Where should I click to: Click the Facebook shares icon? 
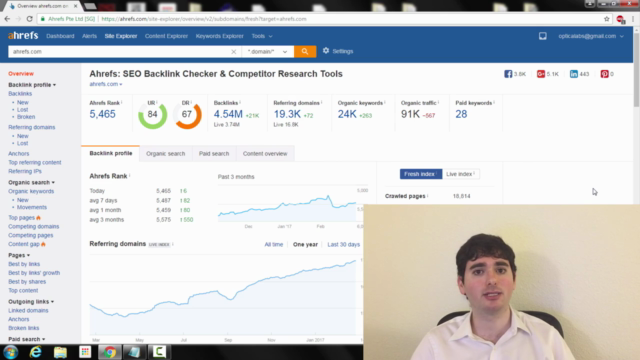(x=508, y=74)
